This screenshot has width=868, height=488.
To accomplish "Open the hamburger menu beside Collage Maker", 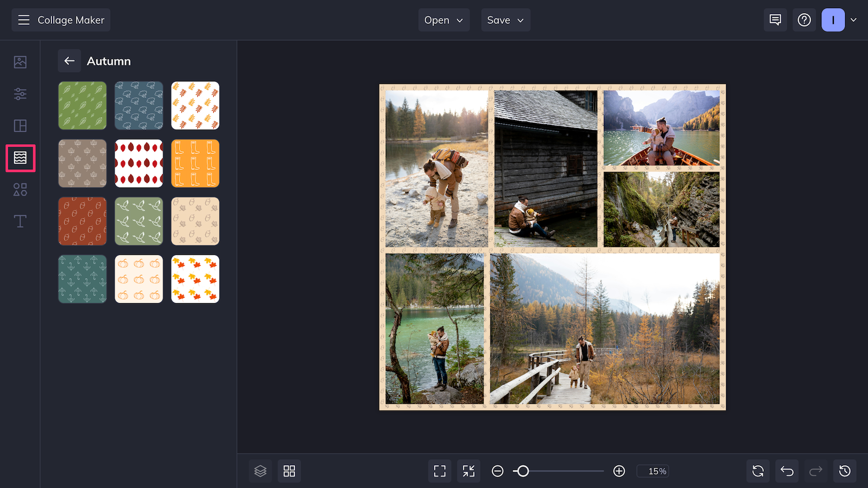I will pyautogui.click(x=23, y=20).
